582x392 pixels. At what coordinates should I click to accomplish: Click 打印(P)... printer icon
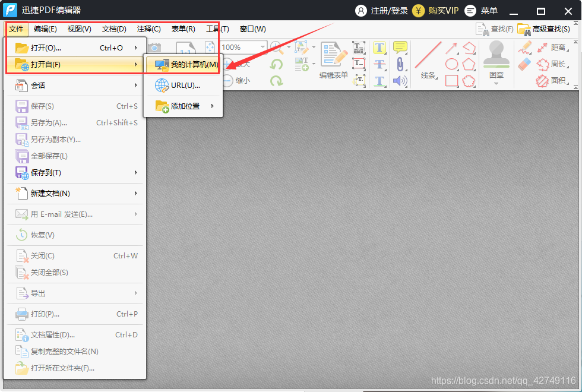21,314
